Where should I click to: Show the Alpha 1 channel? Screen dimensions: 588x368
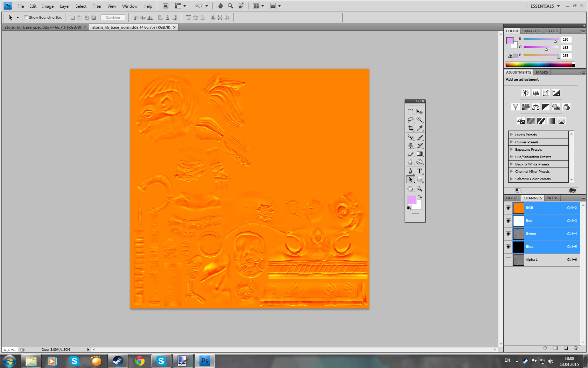[508, 260]
